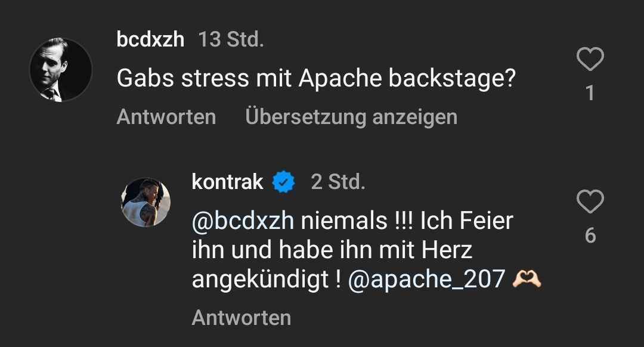Like kontrak's reply with the heart
This screenshot has width=644, height=347.
coord(590,203)
